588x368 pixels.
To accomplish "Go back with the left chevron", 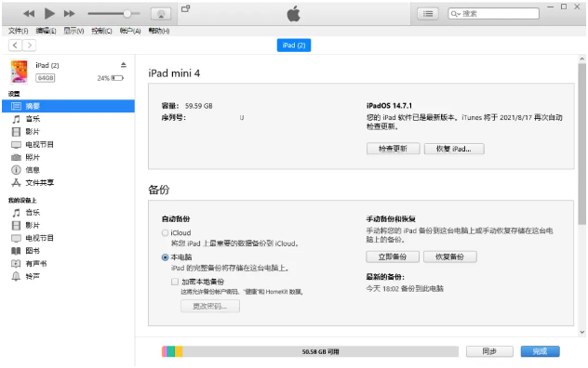I will pos(15,46).
